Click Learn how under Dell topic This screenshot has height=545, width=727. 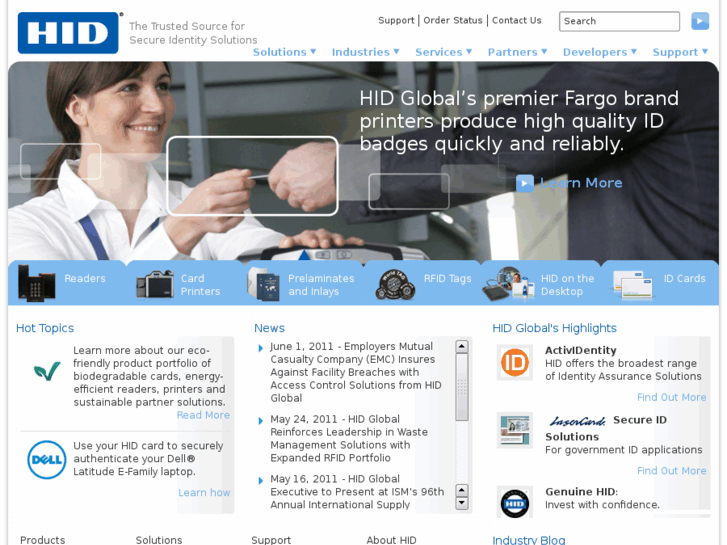[x=204, y=493]
